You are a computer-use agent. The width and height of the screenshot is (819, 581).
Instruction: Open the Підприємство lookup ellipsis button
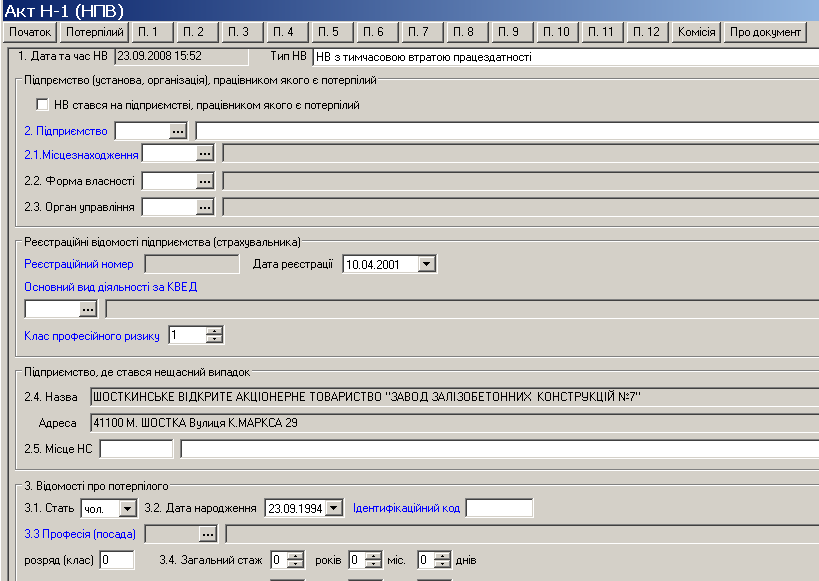click(x=178, y=131)
